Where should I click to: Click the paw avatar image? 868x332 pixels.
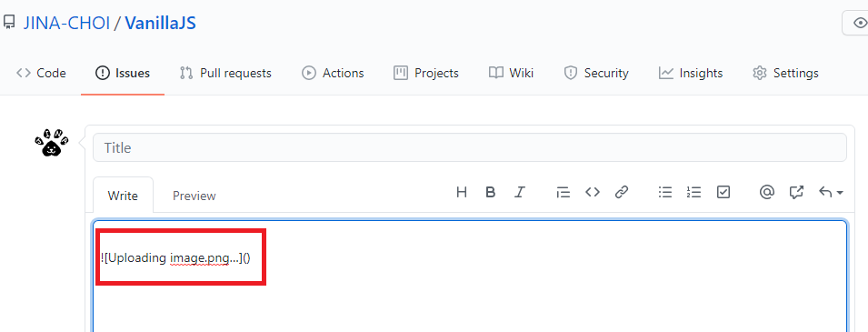pos(52,143)
